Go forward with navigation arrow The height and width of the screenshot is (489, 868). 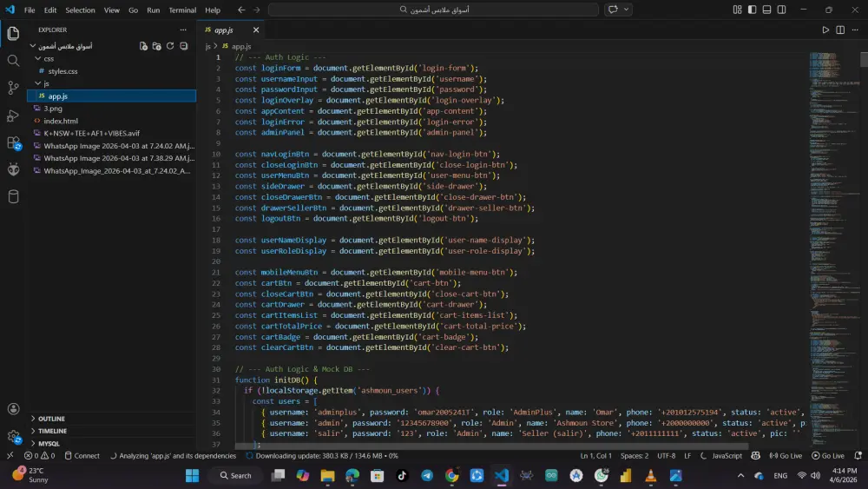pos(256,10)
